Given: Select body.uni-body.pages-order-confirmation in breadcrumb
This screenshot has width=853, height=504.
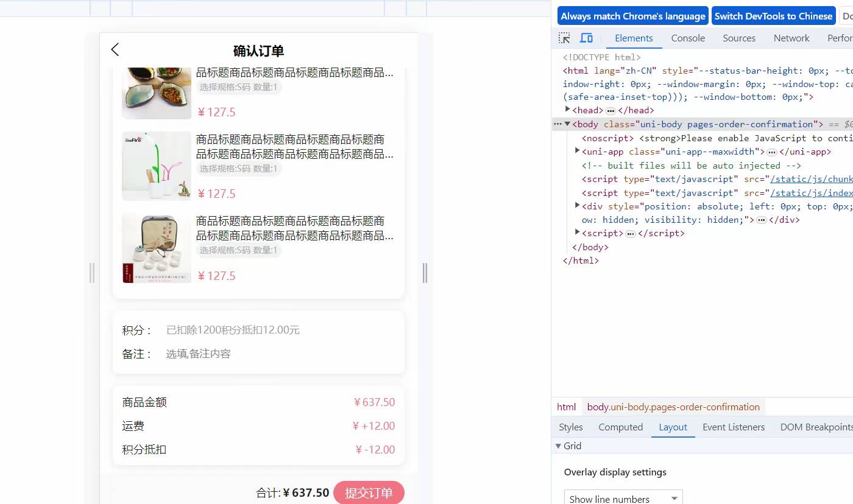Looking at the screenshot, I should (x=673, y=407).
